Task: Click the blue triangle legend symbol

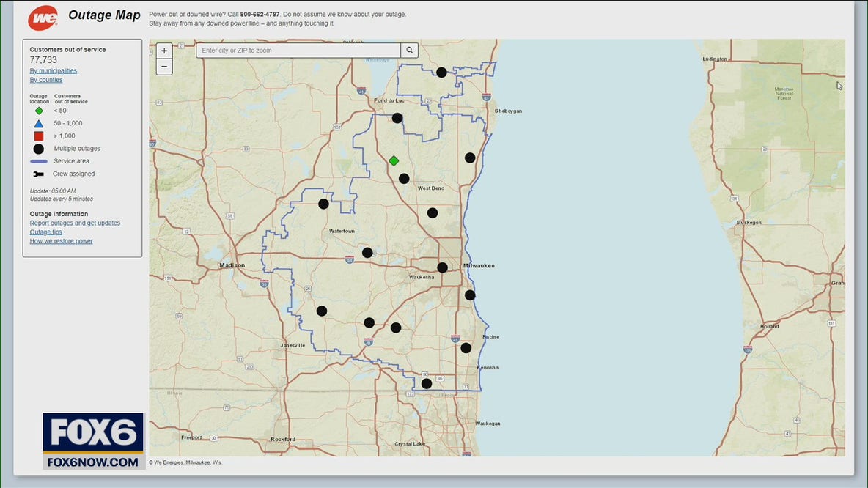Action: [39, 123]
